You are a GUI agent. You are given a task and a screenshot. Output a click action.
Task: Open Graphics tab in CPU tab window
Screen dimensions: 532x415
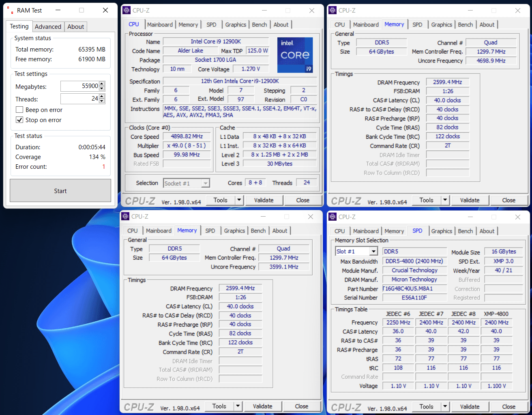click(x=236, y=25)
